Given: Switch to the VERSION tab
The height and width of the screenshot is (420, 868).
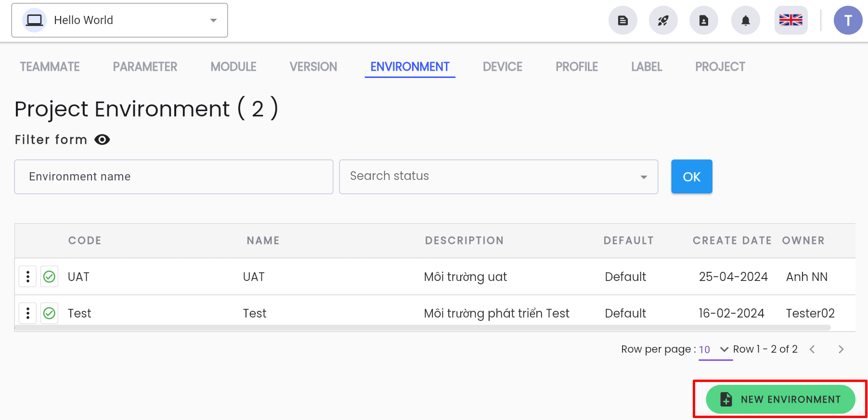Looking at the screenshot, I should pos(313,67).
